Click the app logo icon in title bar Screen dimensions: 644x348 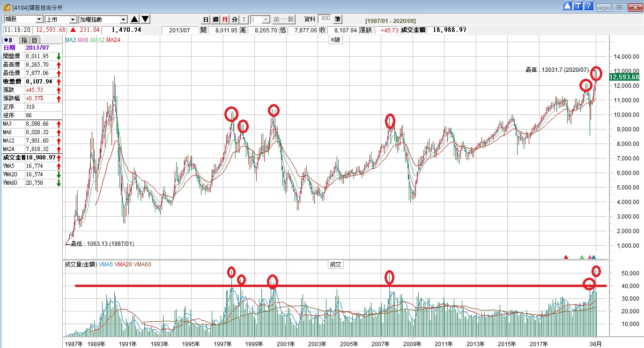point(7,7)
